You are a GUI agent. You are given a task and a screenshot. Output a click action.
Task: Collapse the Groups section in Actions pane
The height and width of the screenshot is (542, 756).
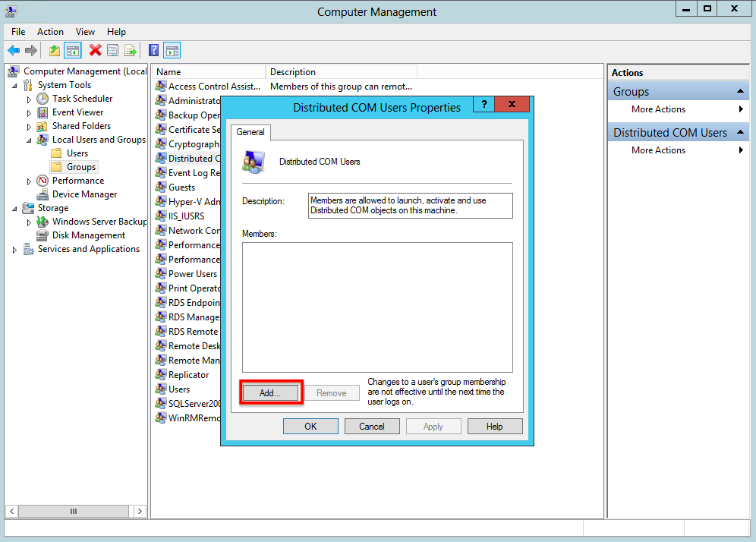tap(740, 91)
